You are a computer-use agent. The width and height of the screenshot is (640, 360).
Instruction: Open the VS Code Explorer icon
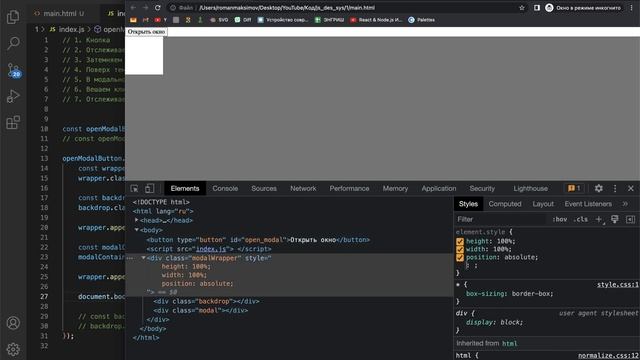(x=13, y=16)
